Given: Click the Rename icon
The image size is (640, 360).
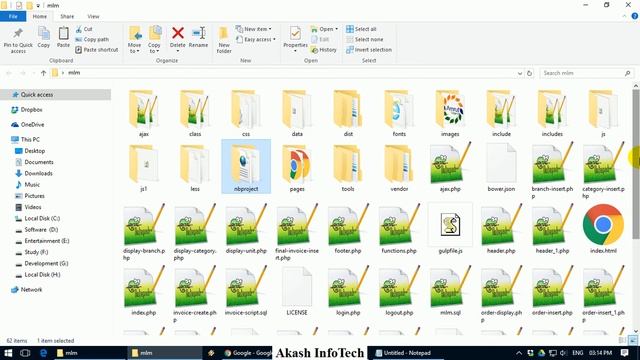Looking at the screenshot, I should click(x=198, y=33).
